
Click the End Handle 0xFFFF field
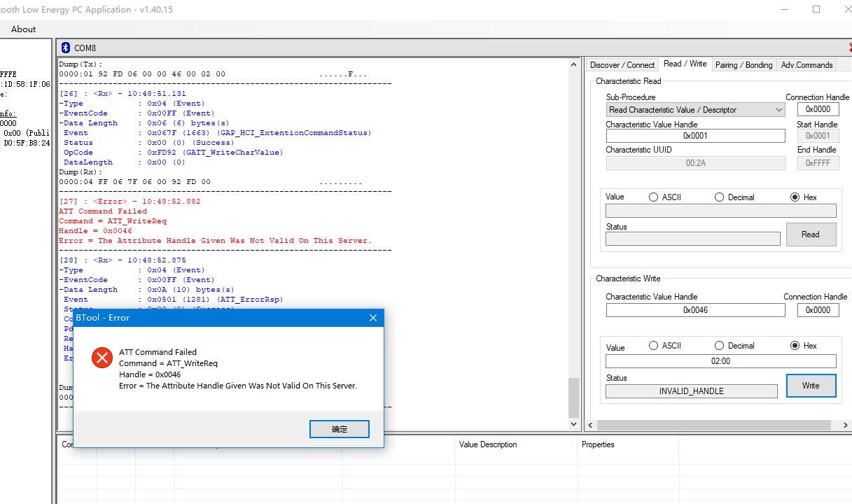pyautogui.click(x=818, y=162)
